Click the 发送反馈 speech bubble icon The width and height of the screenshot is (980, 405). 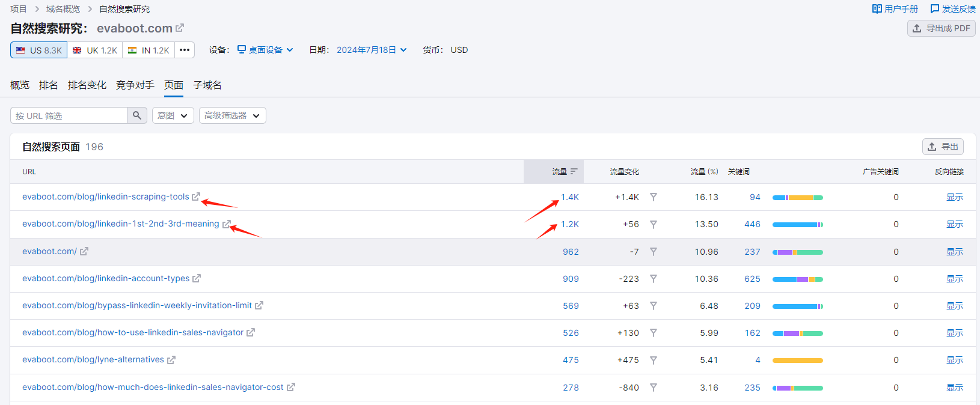coord(935,9)
